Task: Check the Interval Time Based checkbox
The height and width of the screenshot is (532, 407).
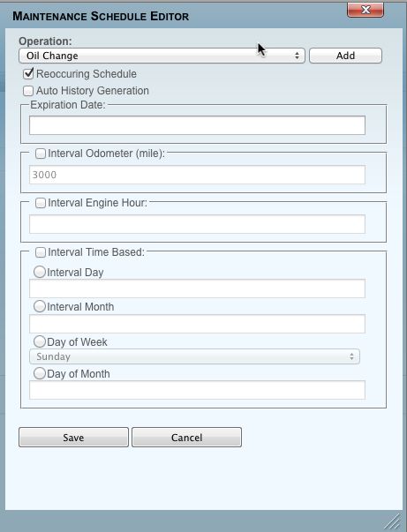Action: [x=41, y=252]
